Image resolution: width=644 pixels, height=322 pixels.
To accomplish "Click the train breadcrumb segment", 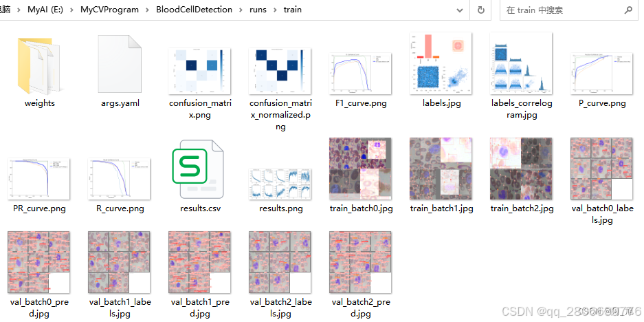I will (292, 10).
